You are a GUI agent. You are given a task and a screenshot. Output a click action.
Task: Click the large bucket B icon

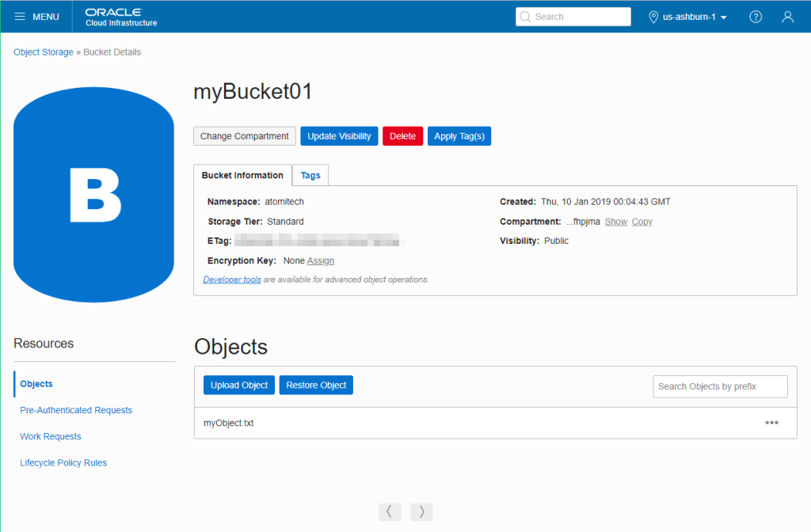93,195
